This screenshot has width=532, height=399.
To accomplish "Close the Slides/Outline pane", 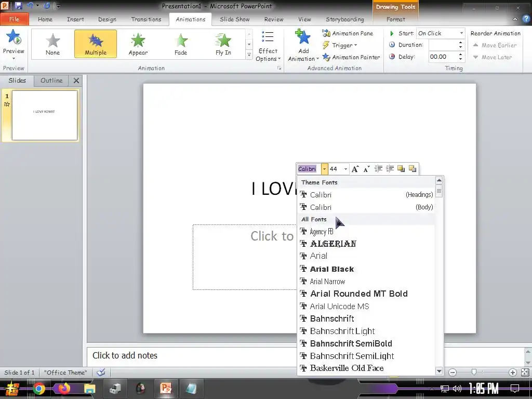I will [76, 81].
